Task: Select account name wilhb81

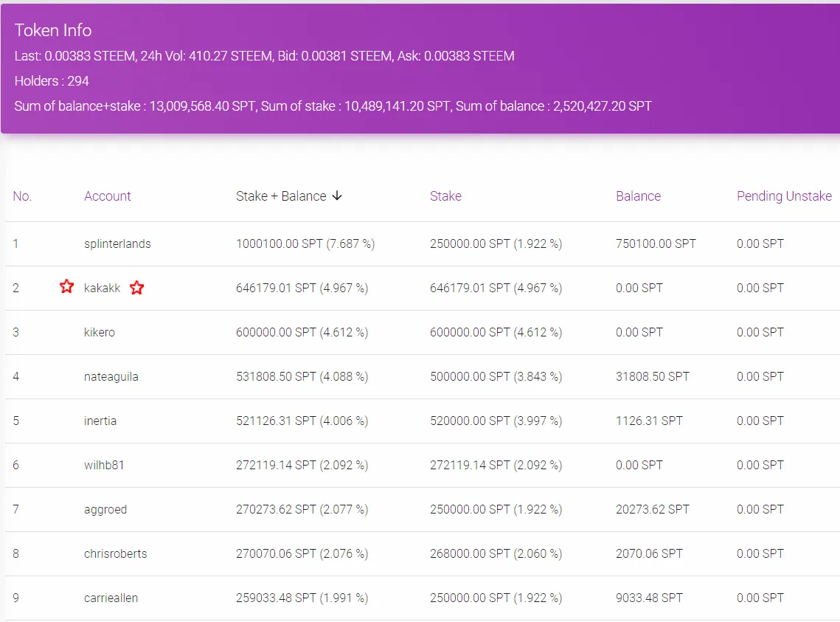Action: click(104, 465)
